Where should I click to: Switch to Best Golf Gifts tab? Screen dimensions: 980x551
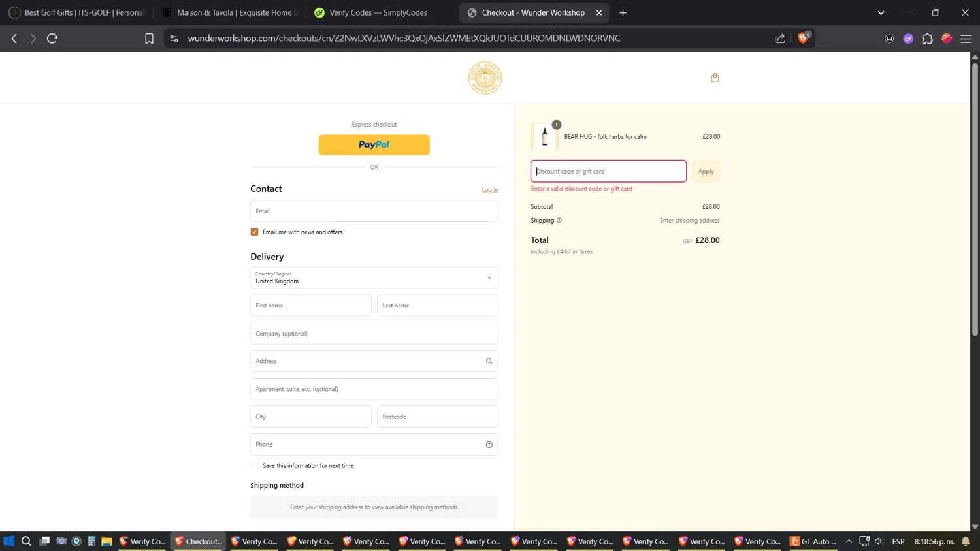77,12
